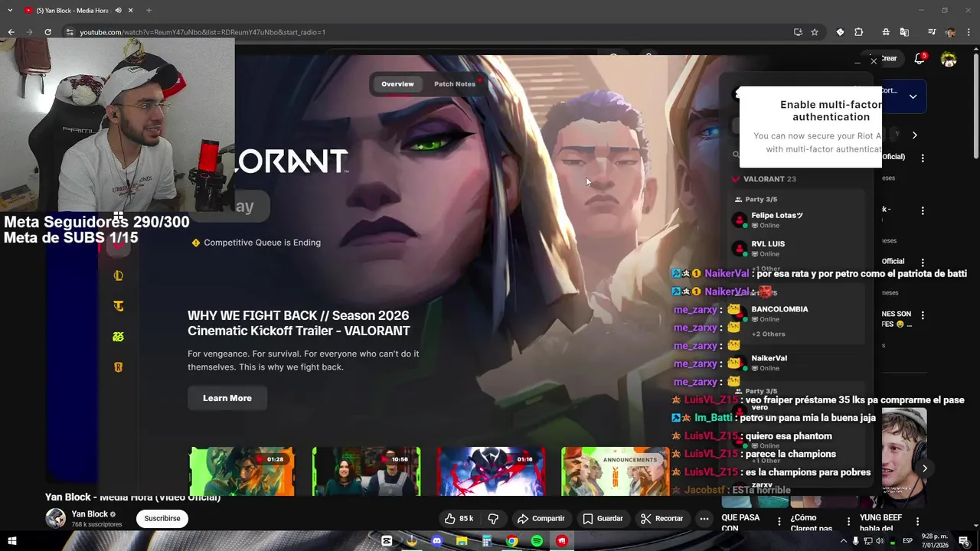Like the Yan Block video (85 k)

459,518
